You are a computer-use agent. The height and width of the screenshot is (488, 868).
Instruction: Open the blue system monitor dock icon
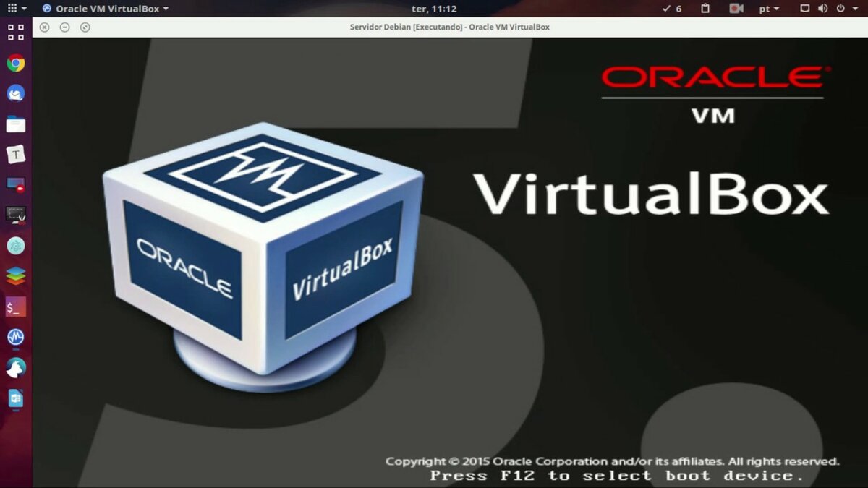(16, 337)
